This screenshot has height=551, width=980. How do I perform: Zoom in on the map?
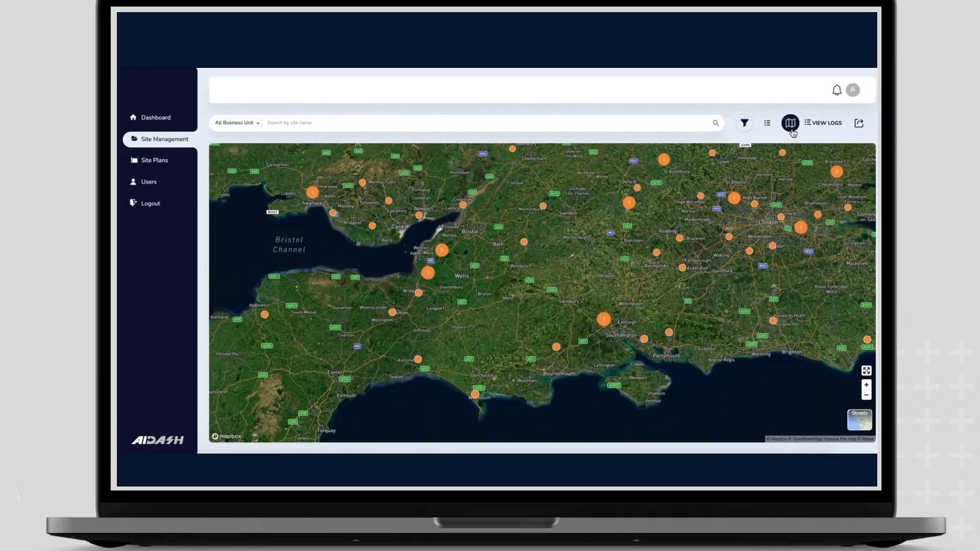pos(866,385)
